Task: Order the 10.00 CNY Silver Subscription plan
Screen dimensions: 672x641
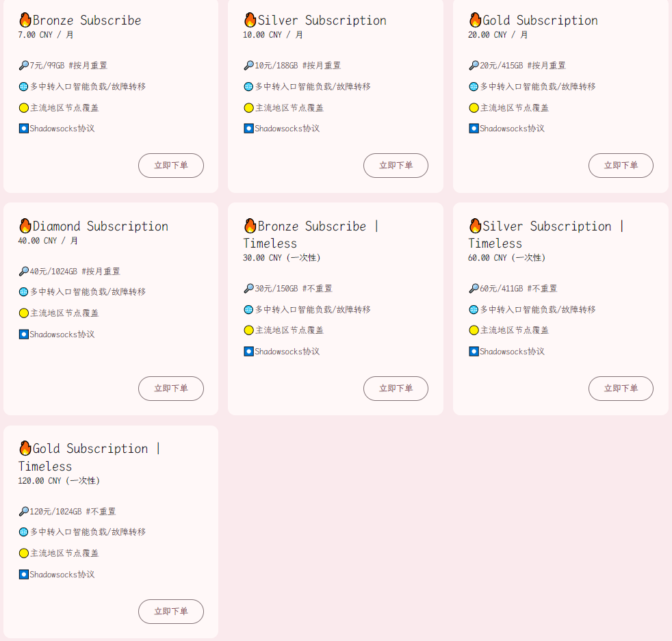Action: tap(396, 166)
